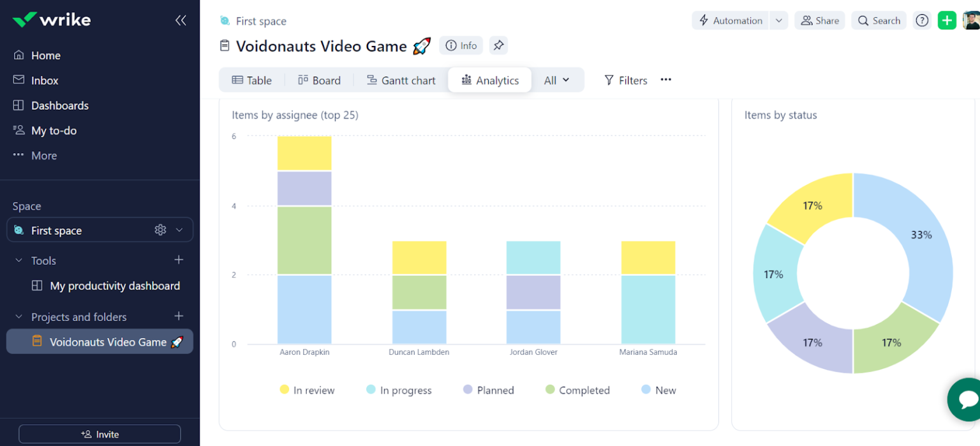Toggle the In review legend item
This screenshot has width=980, height=446.
(x=307, y=390)
